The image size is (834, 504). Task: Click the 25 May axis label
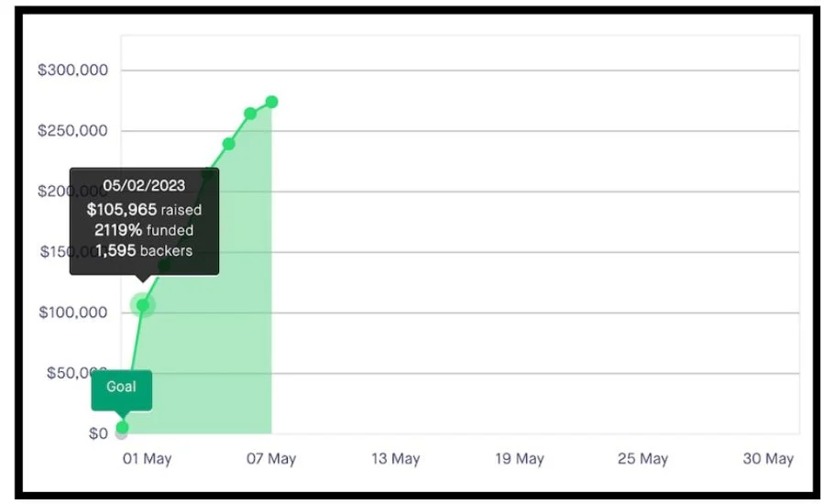pos(643,459)
